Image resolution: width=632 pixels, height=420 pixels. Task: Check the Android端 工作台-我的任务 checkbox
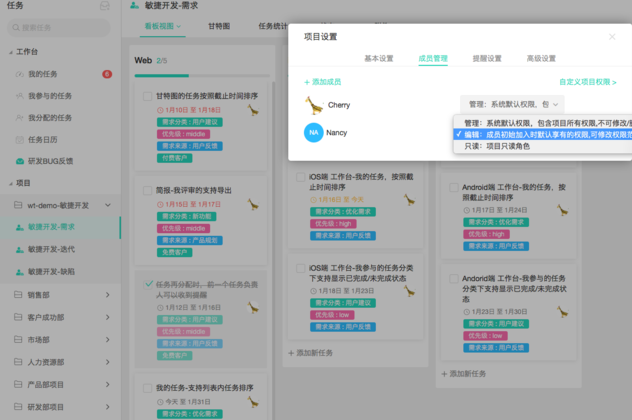pos(454,187)
